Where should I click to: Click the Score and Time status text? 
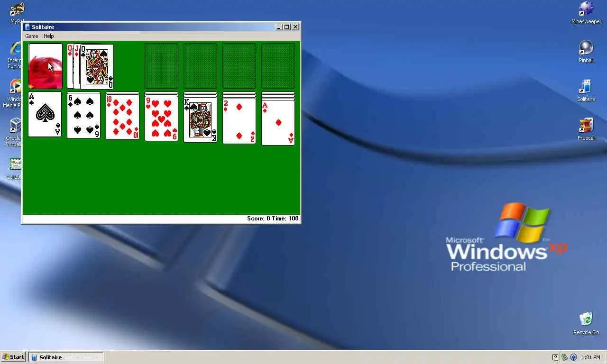[273, 218]
